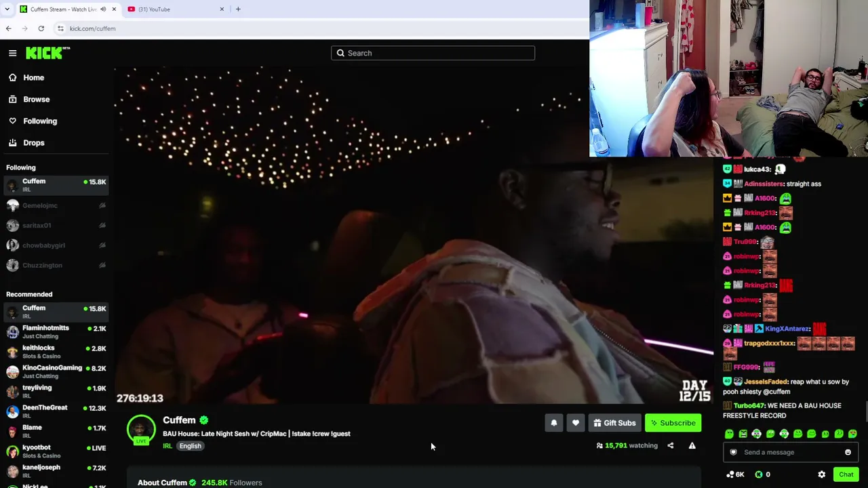868x488 pixels.
Task: Click the 15,791 watching viewer count
Action: click(x=627, y=445)
